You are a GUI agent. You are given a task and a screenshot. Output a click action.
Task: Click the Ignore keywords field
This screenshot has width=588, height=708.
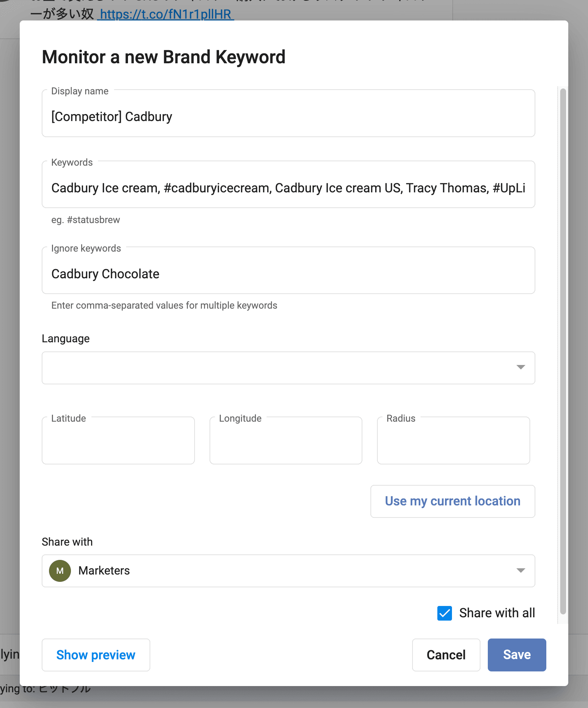click(x=288, y=274)
